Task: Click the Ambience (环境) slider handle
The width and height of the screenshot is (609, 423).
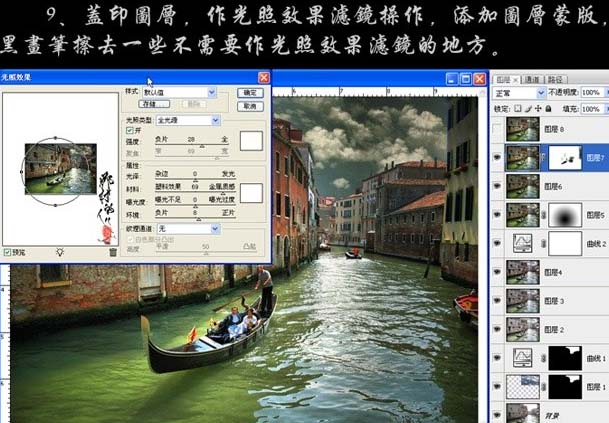Action: (x=198, y=219)
